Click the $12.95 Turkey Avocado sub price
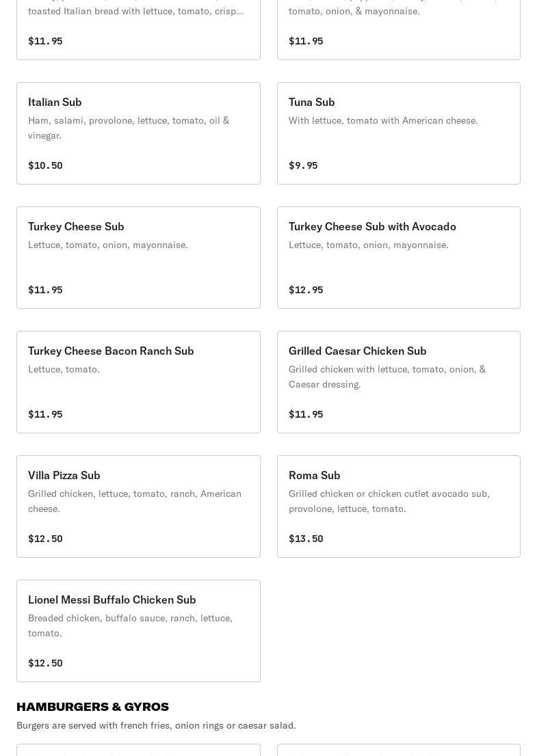This screenshot has height=756, width=537. coord(306,290)
